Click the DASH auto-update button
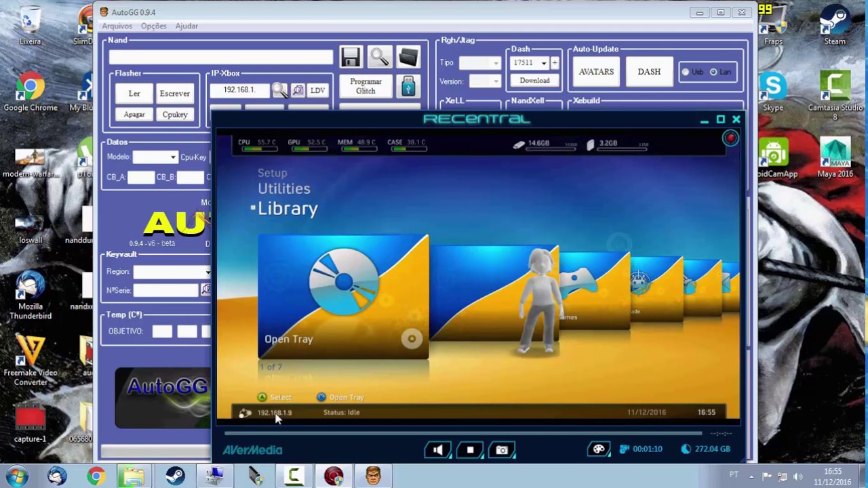The height and width of the screenshot is (488, 868). click(649, 72)
